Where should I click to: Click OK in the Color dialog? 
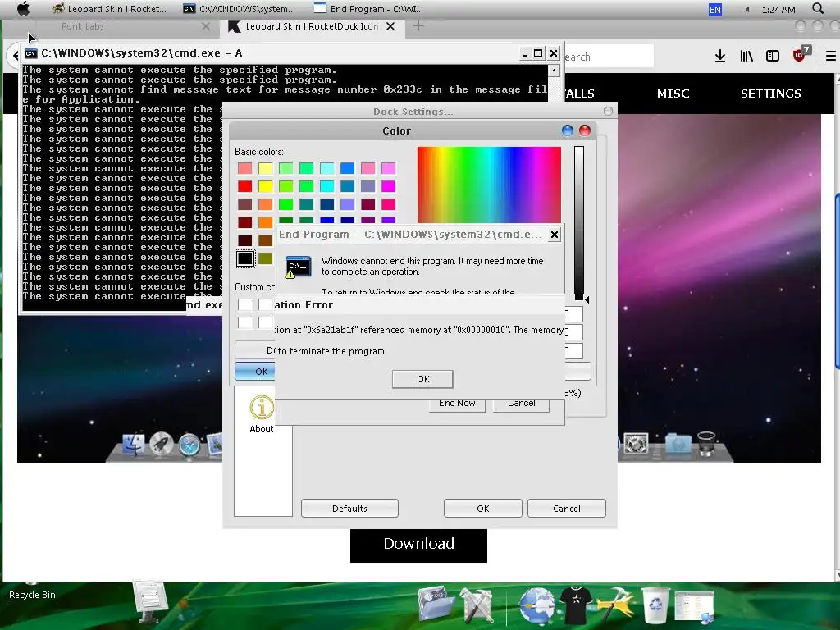coord(255,372)
